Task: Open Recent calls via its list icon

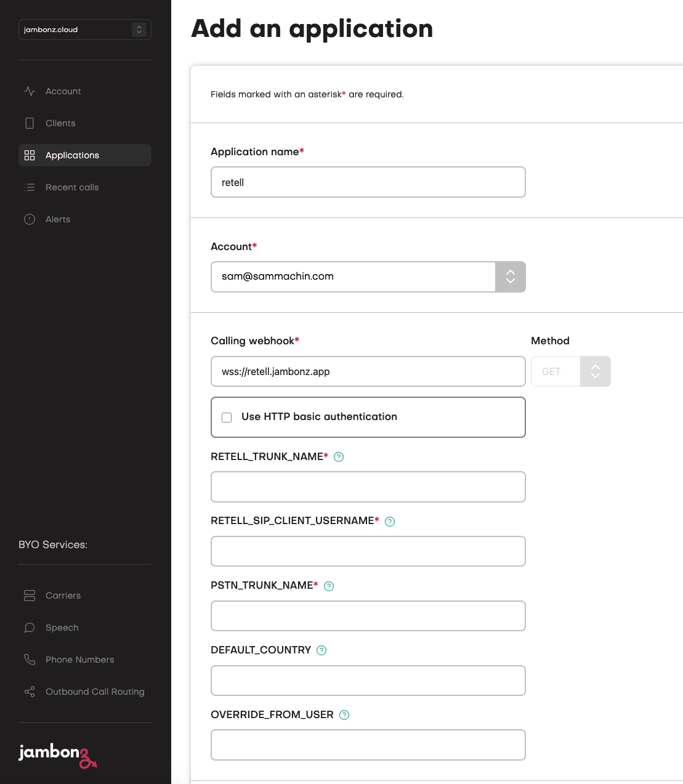Action: tap(30, 187)
